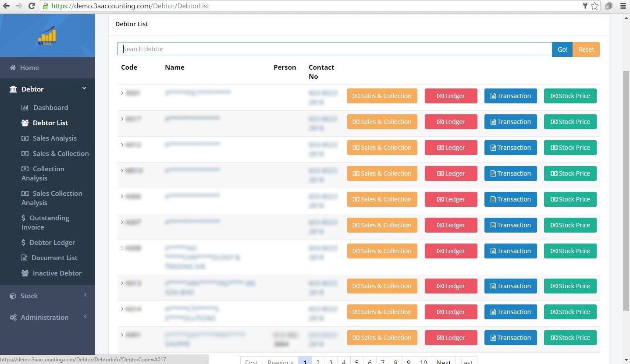Focus the Search debtor input field
This screenshot has height=364, width=630.
click(335, 49)
